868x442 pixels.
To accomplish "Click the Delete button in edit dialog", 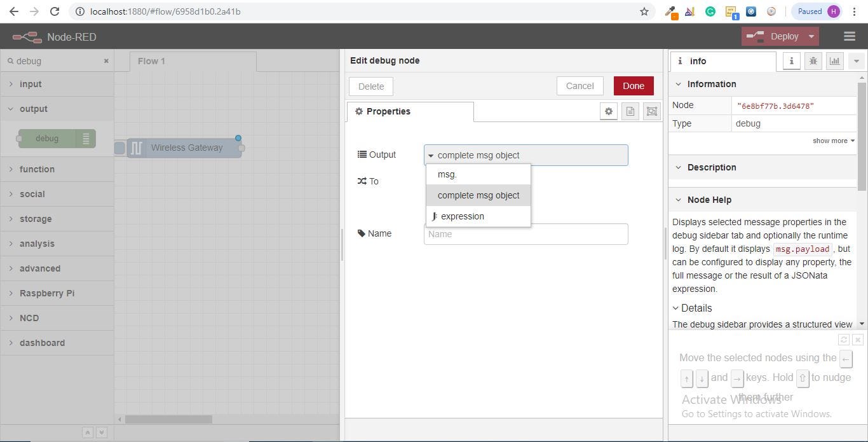I will coord(370,85).
